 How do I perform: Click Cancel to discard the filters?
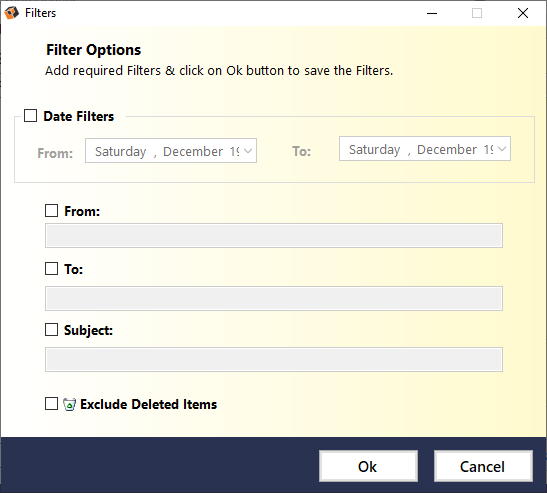(483, 466)
